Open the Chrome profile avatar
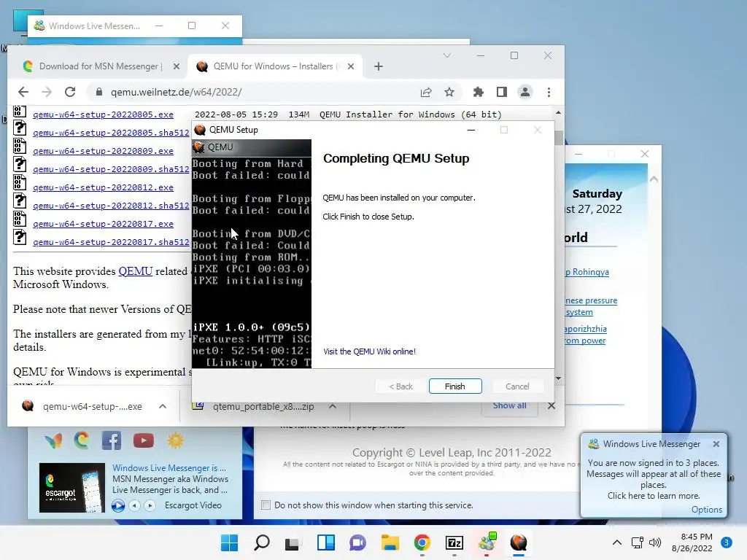This screenshot has height=560, width=747. (525, 92)
